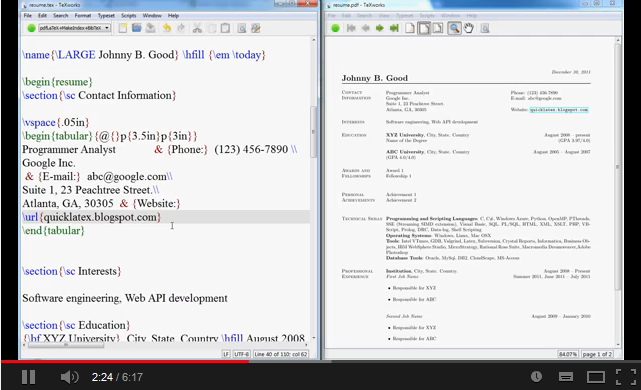Click the Open file folder icon
Screen dimensions: 641x390
pos(137,28)
